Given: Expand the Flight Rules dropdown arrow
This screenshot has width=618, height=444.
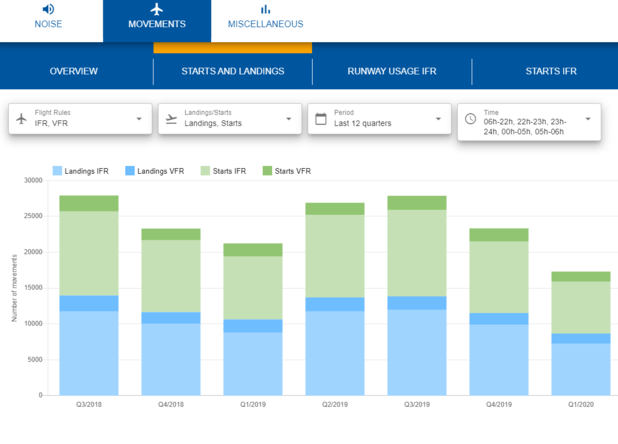Looking at the screenshot, I should point(139,119).
